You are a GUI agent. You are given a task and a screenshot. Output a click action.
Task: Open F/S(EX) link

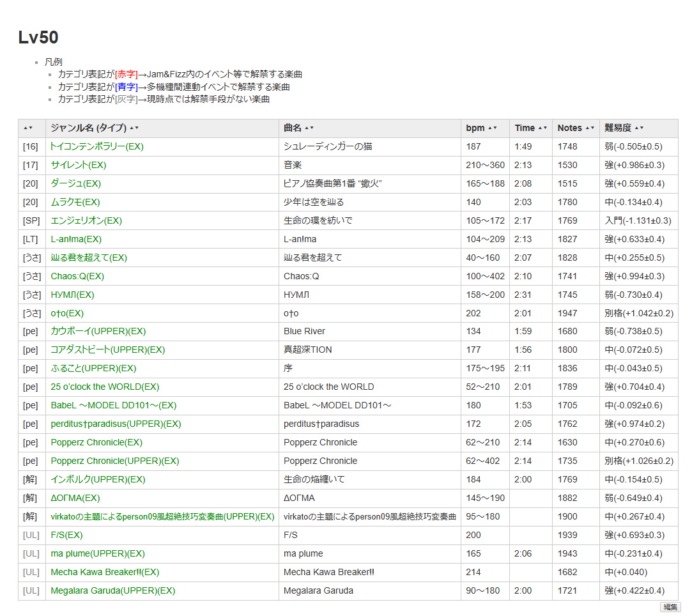pos(66,535)
